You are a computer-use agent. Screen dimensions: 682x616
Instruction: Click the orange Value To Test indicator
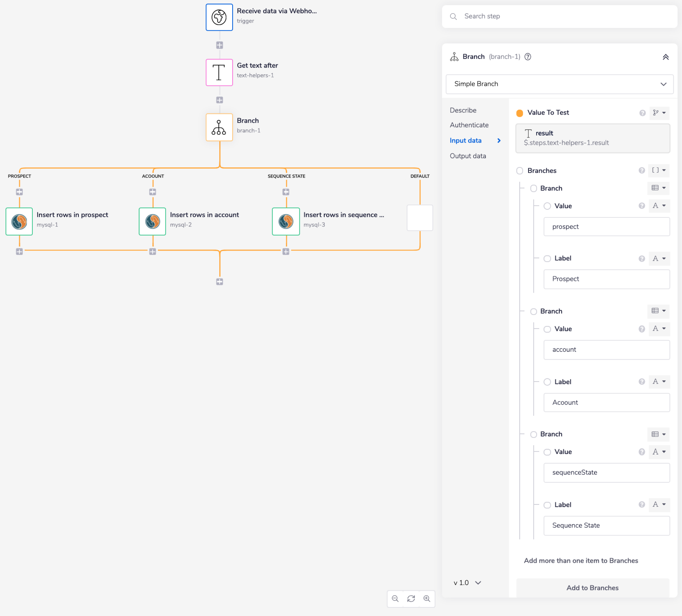coord(519,113)
